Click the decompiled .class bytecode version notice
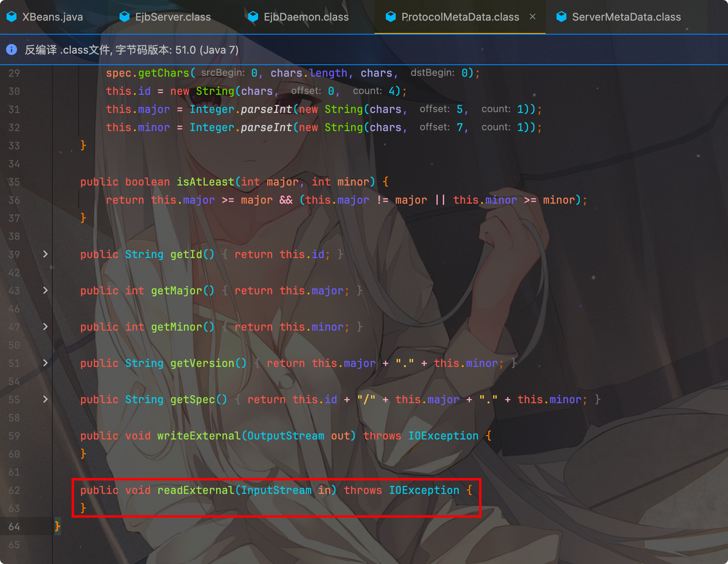The height and width of the screenshot is (564, 728). point(132,50)
